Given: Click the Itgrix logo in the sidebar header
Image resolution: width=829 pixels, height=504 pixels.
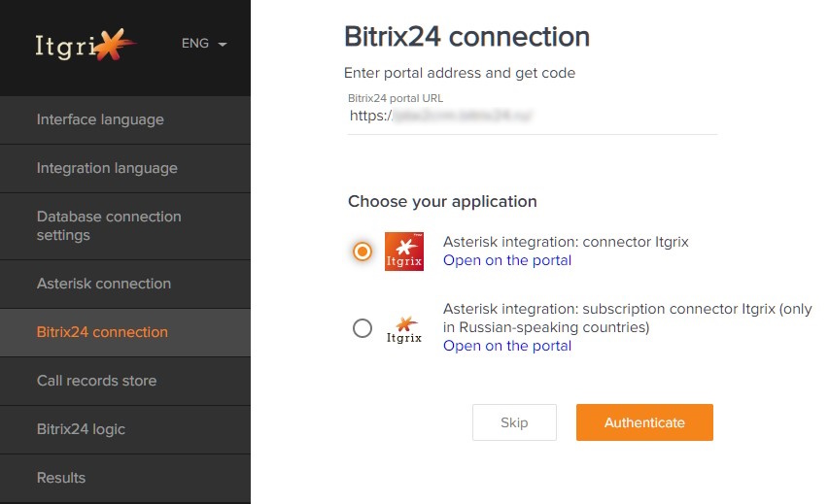Looking at the screenshot, I should 86,45.
